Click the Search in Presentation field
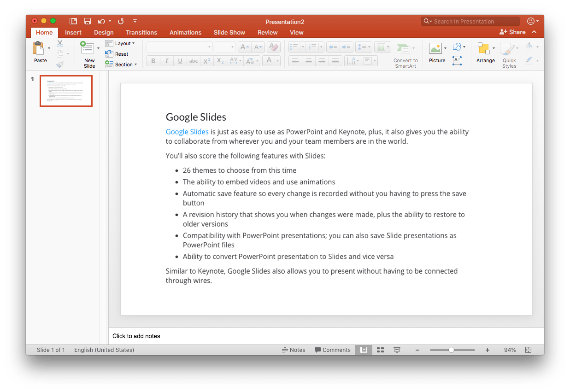Viewport: 570px width, 392px height. click(x=470, y=21)
